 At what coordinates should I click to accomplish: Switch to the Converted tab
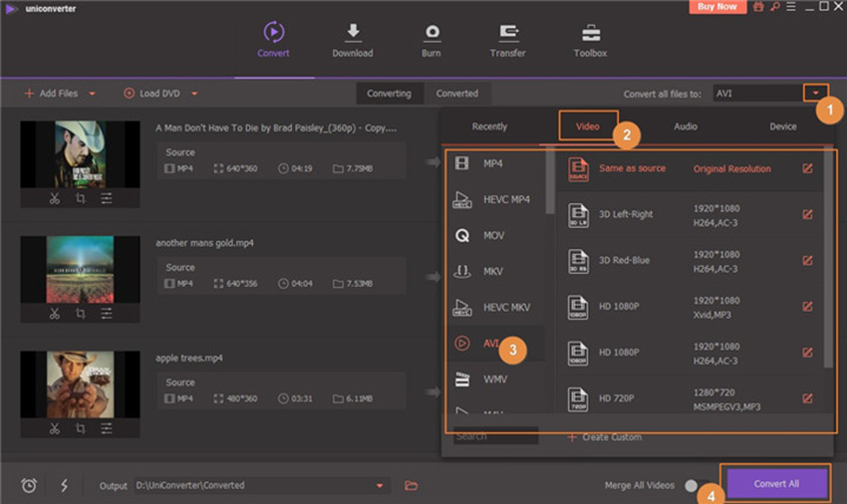pos(457,94)
